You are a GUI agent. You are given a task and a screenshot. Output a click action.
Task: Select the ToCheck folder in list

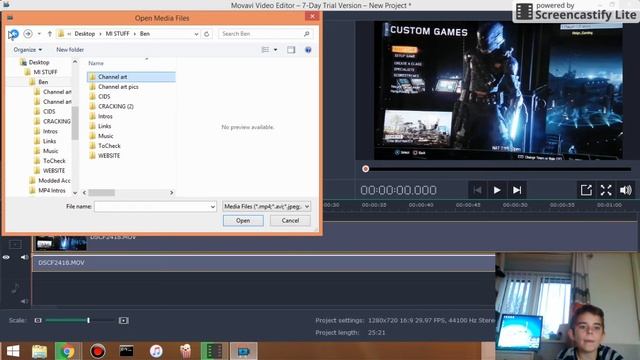109,146
